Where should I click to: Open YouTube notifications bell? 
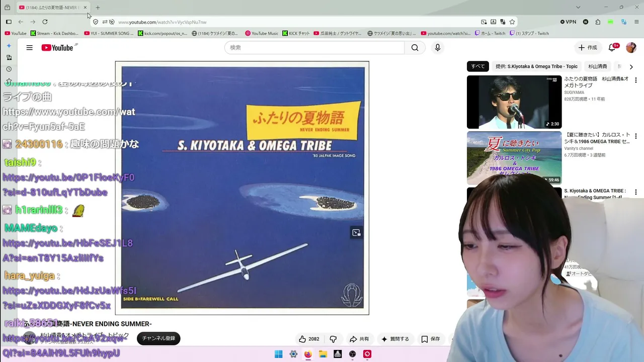[612, 48]
